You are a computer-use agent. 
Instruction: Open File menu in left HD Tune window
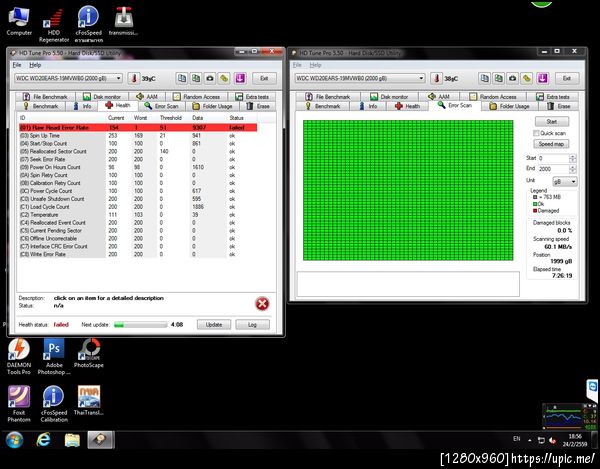[17, 65]
